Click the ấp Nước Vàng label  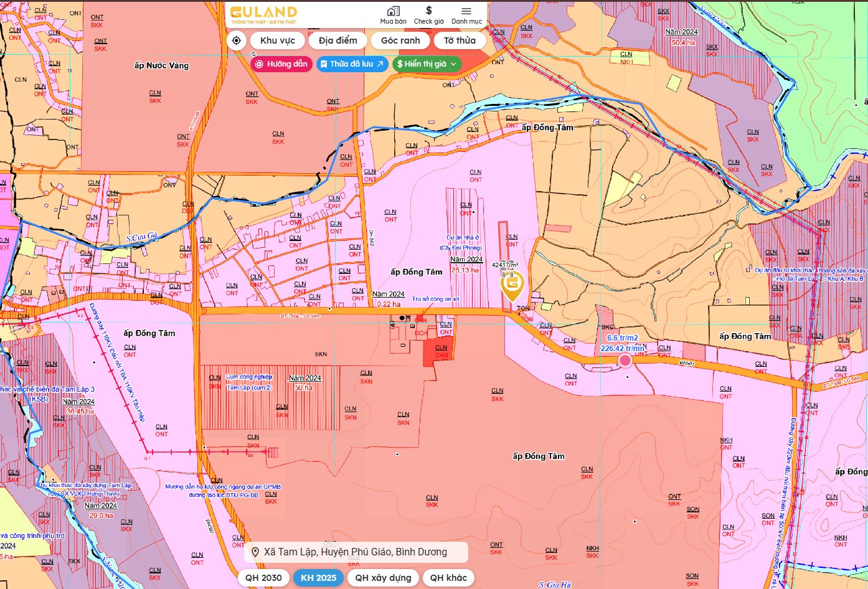[161, 65]
